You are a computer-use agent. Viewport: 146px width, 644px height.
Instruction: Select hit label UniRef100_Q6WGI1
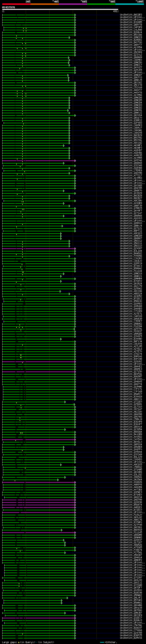coord(131,276)
